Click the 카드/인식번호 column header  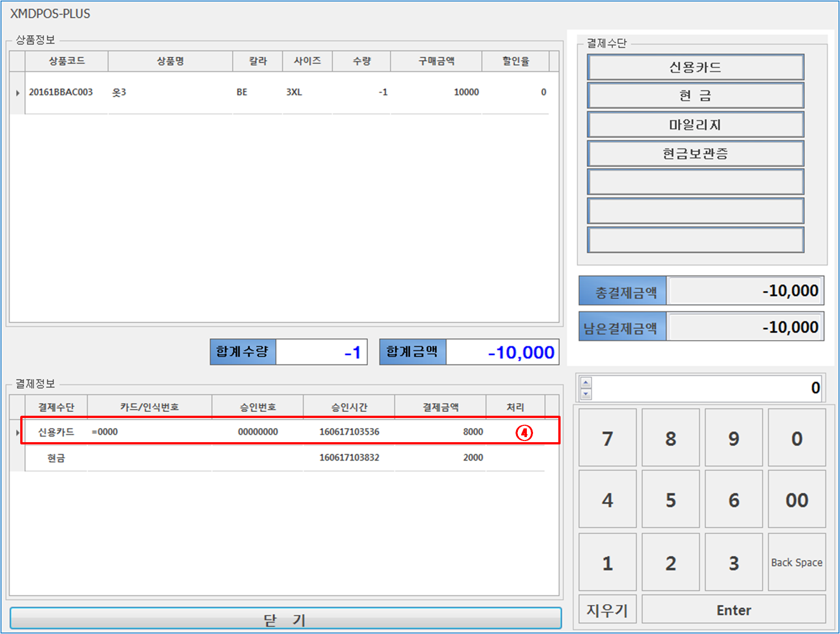(x=150, y=407)
